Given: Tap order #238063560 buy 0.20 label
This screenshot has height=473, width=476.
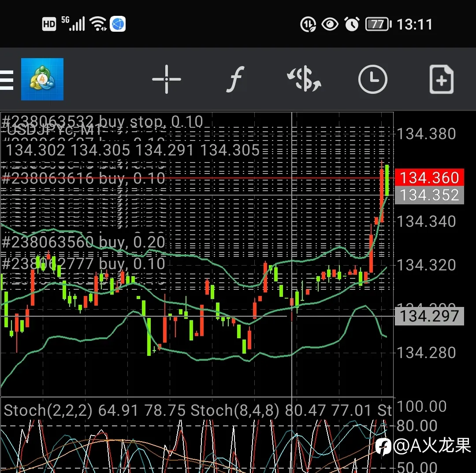Looking at the screenshot, I should (x=83, y=242).
